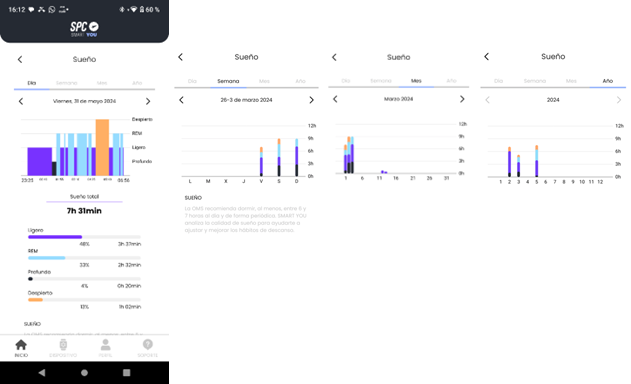This screenshot has width=631, height=384.
Task: Switch to Día tab in weekly screen
Action: tap(192, 81)
